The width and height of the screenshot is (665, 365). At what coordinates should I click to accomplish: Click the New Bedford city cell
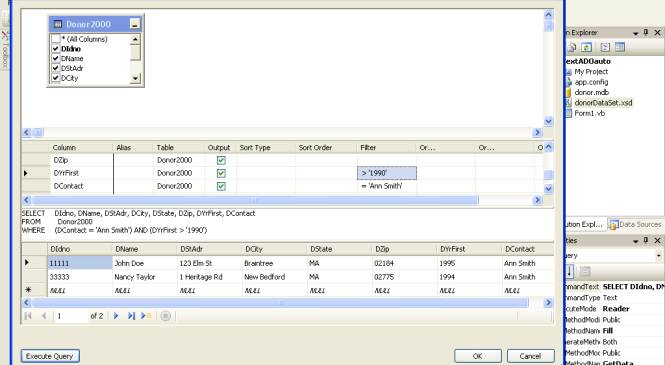coord(274,277)
